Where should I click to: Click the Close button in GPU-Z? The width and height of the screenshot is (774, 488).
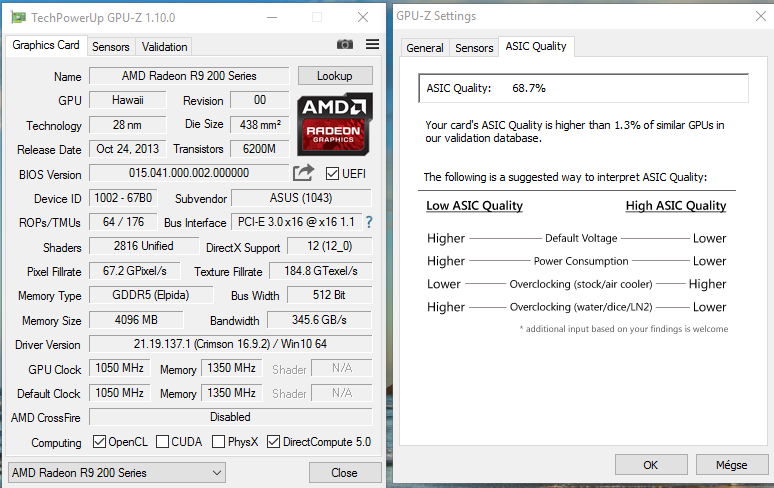tap(345, 473)
